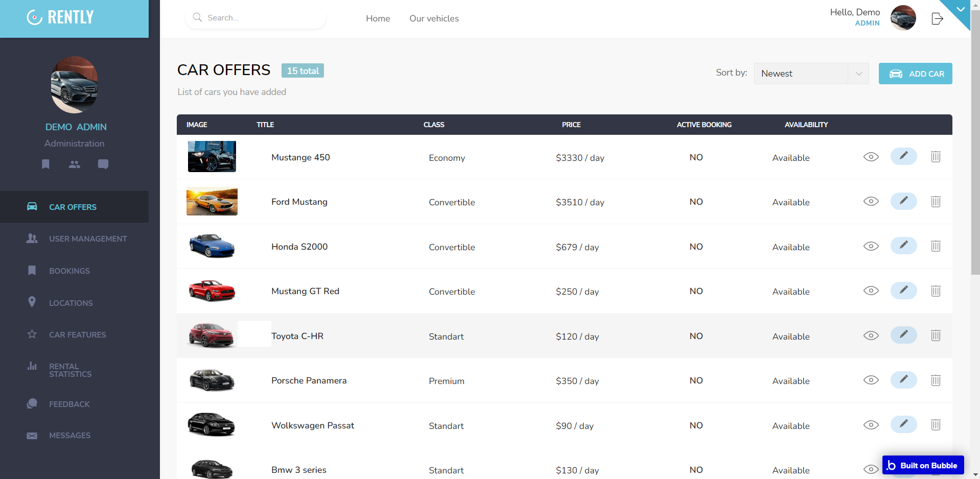Screen dimensions: 980x479
Task: Edit the Mustange 450 car offer
Action: [x=903, y=156]
